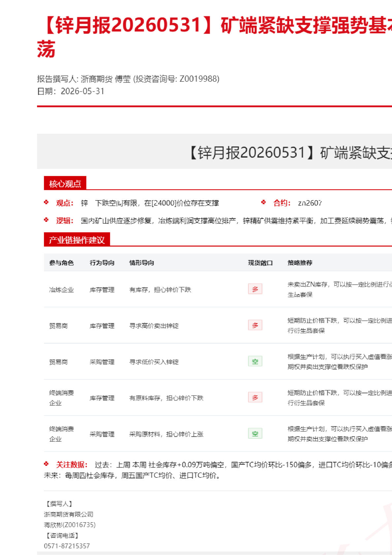
Task: Click the author 蒋欣彬(Z0016735)
Action: (x=70, y=525)
